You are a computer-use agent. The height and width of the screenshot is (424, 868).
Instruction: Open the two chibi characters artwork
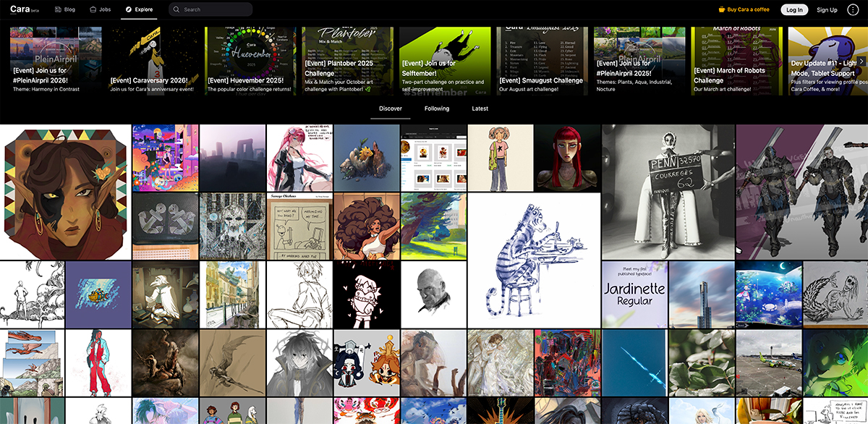click(367, 363)
